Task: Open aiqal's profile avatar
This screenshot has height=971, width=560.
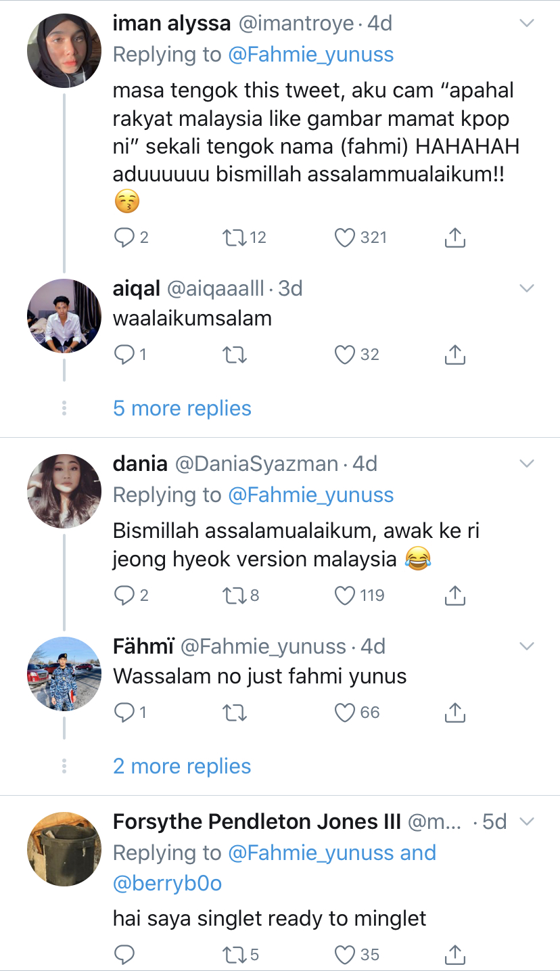Action: [64, 316]
